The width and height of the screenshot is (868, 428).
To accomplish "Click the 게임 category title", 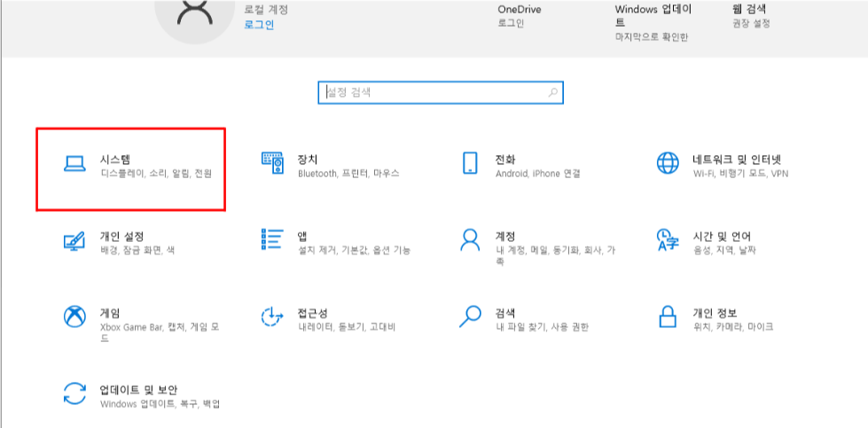I will [x=110, y=313].
